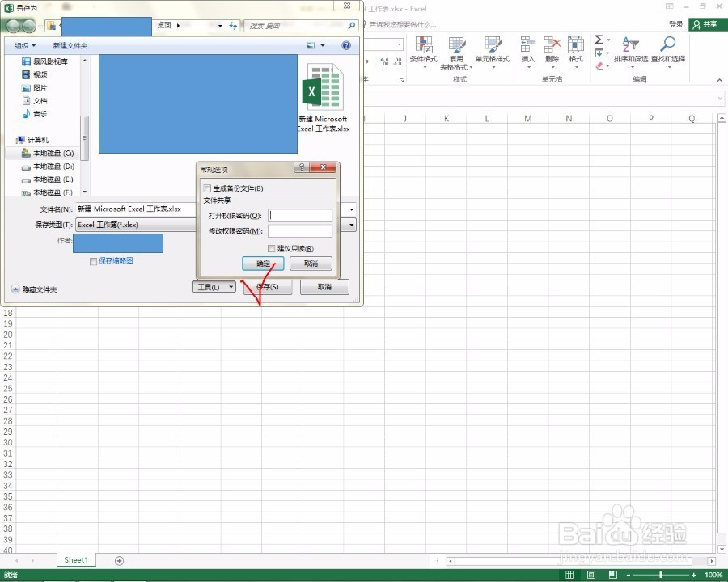
Task: Open help in the Save As toolbar
Action: coord(346,45)
